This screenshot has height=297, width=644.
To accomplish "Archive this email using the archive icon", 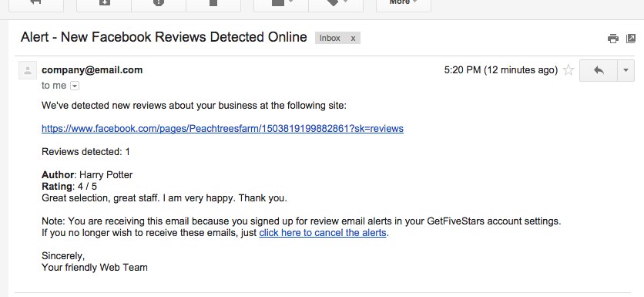I will [x=104, y=4].
